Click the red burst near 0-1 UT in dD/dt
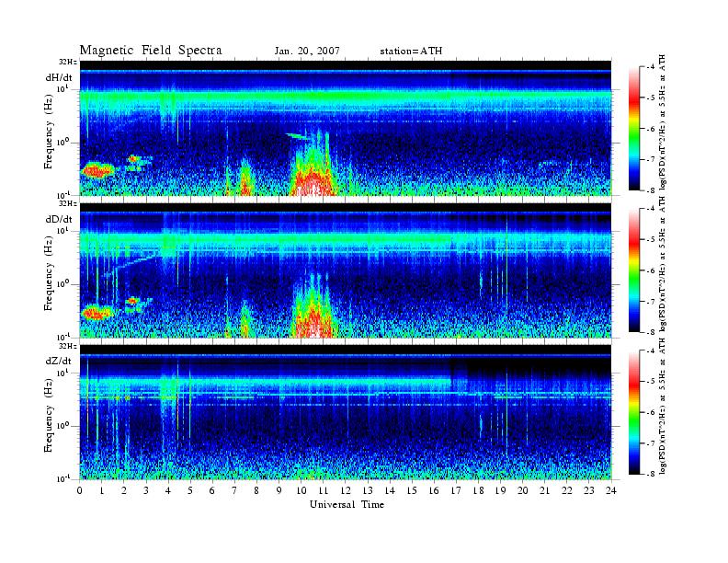The image size is (728, 563). [97, 313]
